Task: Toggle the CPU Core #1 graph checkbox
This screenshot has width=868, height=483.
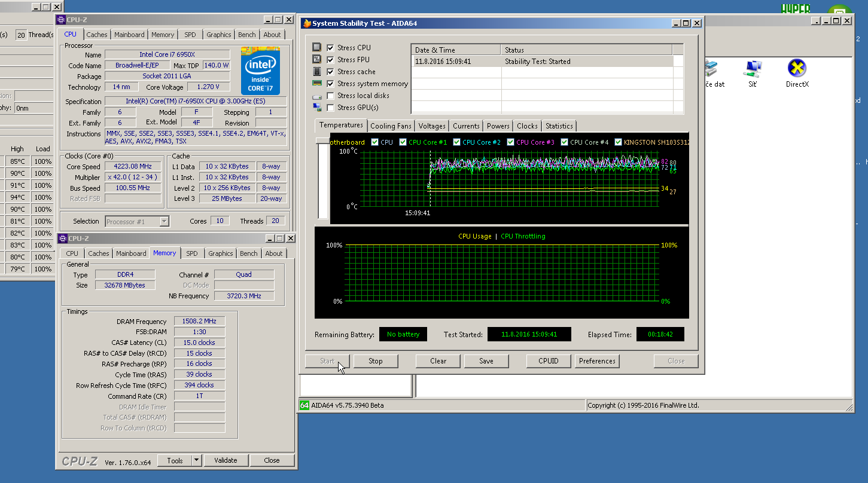Action: tap(403, 142)
